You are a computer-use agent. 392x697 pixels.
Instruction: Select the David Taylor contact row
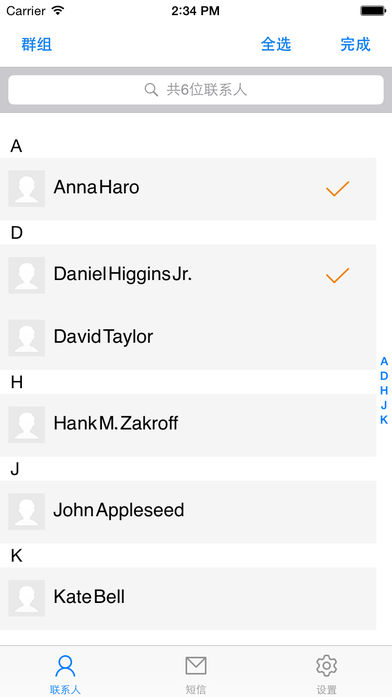188,338
